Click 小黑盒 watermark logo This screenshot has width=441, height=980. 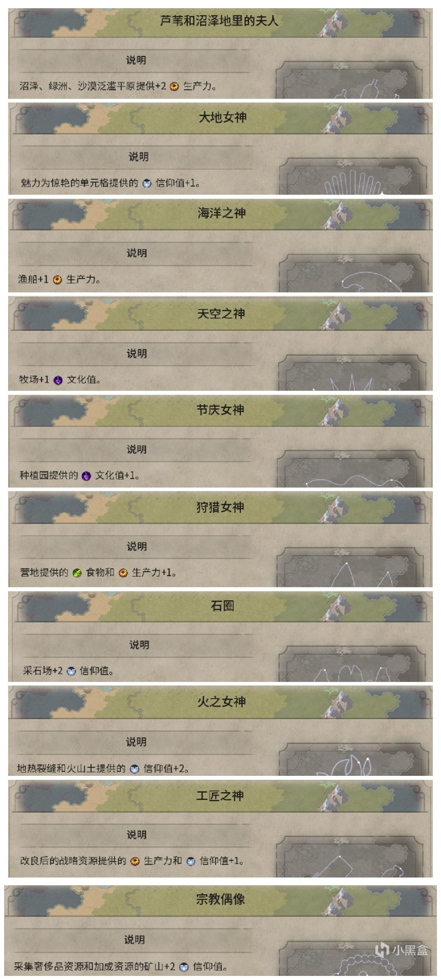pos(402,949)
